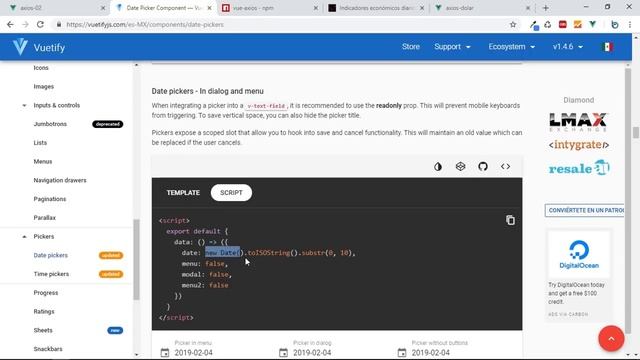Copy the script code snippet
640x360 pixels.
coord(510,220)
